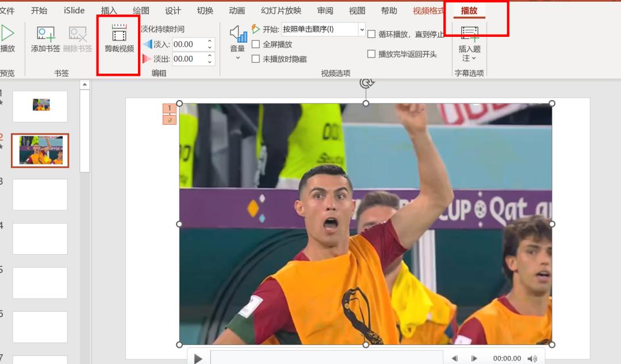The image size is (621, 364).
Task: Check 循环播放，直到停止 option
Action: point(371,33)
